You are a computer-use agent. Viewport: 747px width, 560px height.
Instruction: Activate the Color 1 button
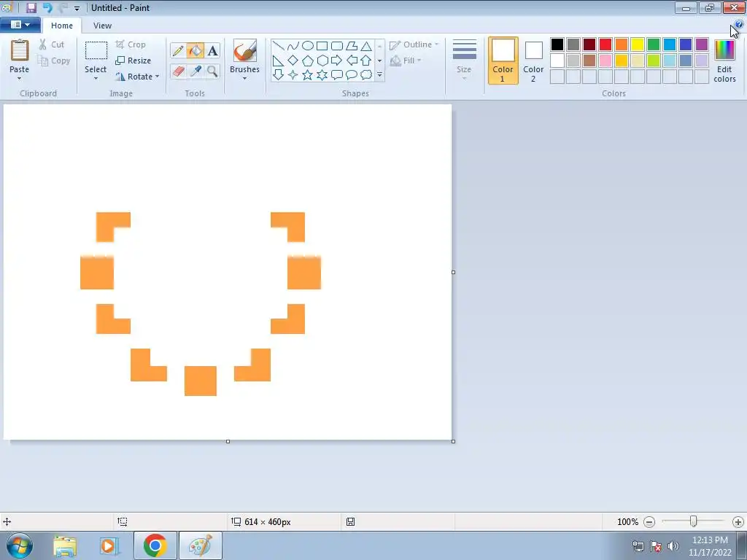(x=503, y=61)
